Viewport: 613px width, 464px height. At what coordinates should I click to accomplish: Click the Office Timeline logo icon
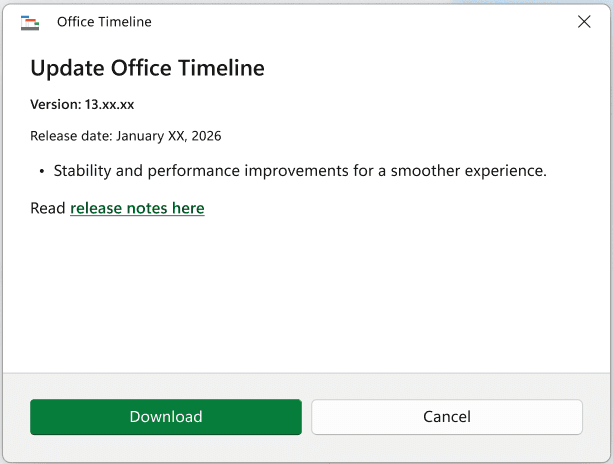[x=30, y=22]
